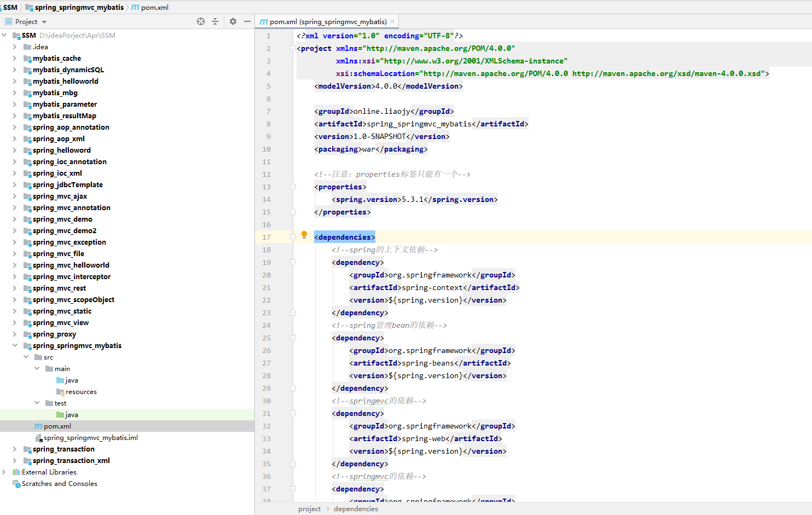The height and width of the screenshot is (515, 812).
Task: Select spring_aop_xml in project tree
Action: pos(59,138)
